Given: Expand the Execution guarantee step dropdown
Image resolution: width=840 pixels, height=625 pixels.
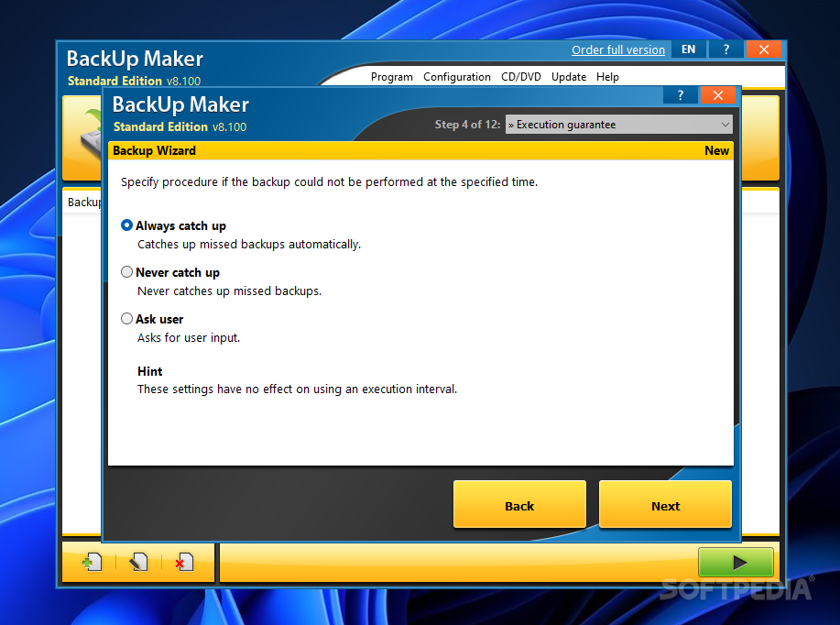Looking at the screenshot, I should 618,125.
